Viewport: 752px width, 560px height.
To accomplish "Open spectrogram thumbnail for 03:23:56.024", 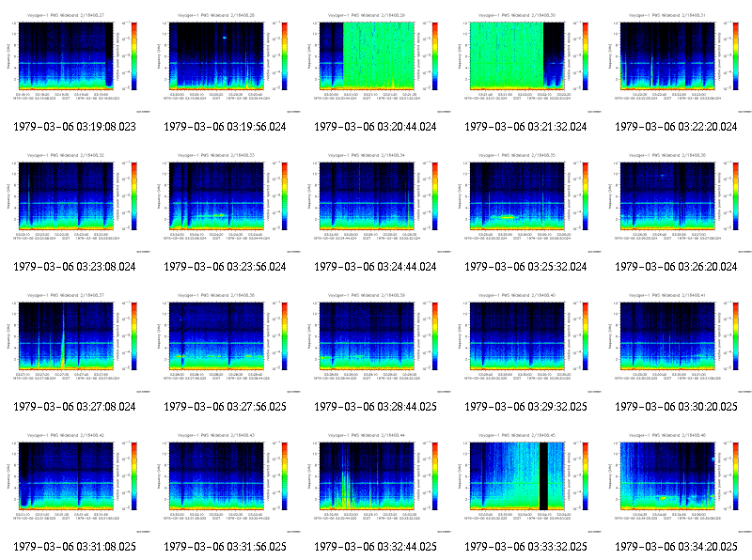I will 226,202.
